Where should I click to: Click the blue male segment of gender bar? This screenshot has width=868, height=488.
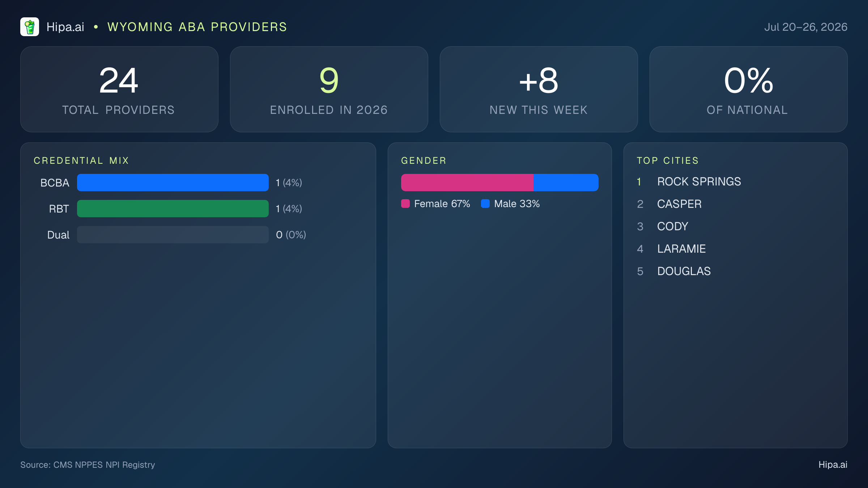(x=566, y=183)
